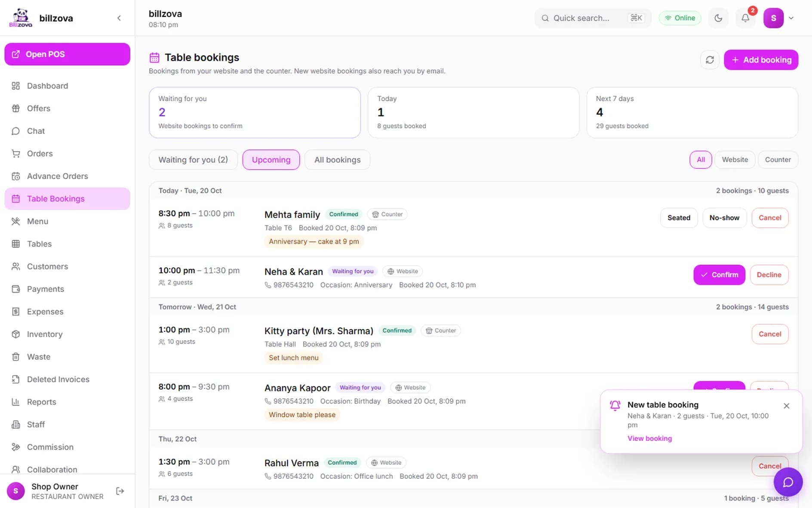Collapse the sidebar with the chevron arrow

point(119,18)
